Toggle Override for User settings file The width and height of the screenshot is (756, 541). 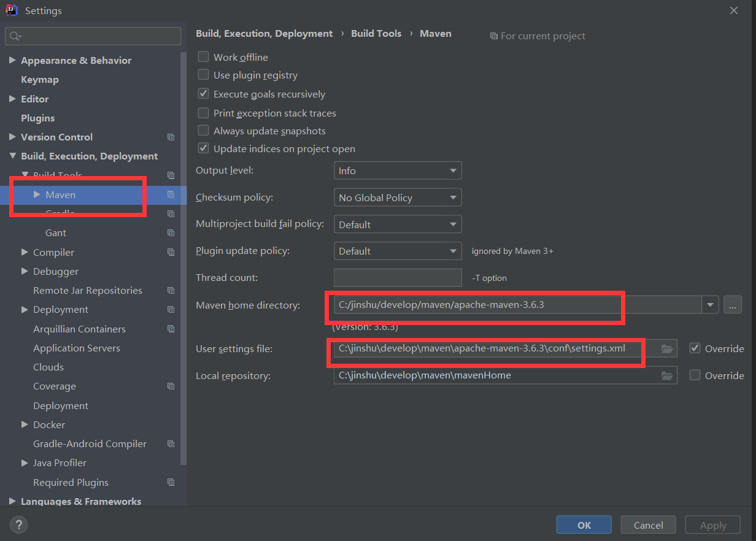point(695,348)
